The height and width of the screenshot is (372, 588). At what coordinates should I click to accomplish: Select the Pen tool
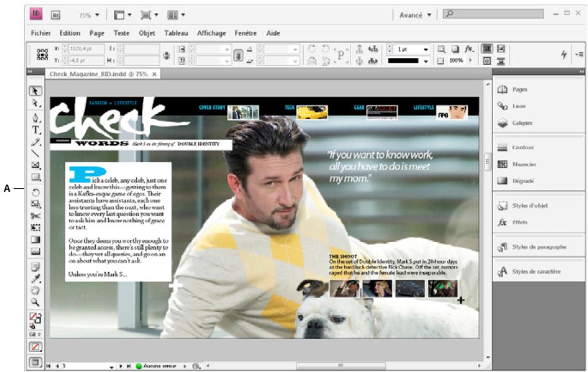pyautogui.click(x=35, y=118)
